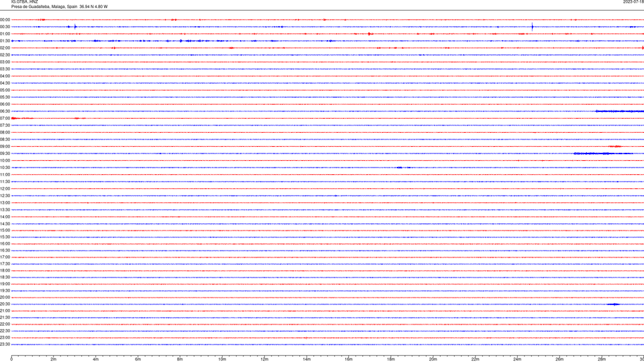The width and height of the screenshot is (644, 362).
Task: Select the 22:00 time label
Action: coord(5,324)
